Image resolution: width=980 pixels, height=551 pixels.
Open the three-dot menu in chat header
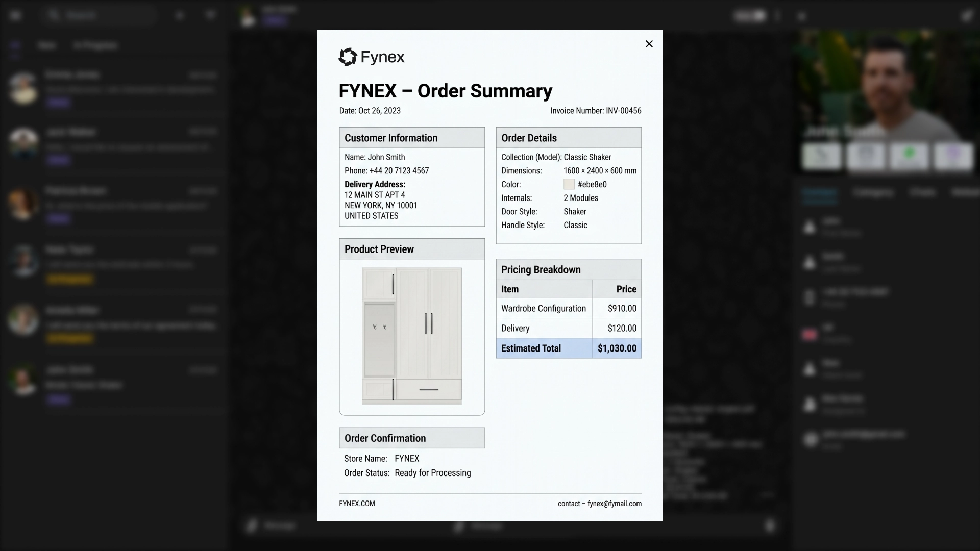click(778, 16)
